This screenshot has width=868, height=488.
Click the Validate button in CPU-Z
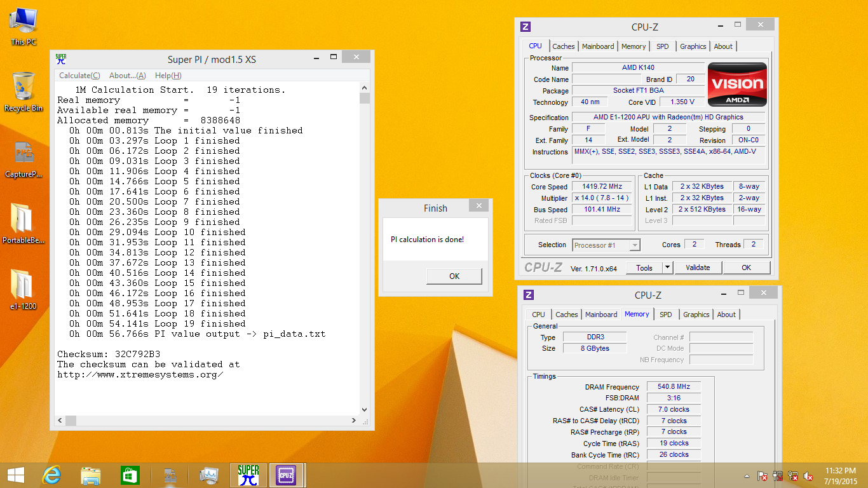(x=698, y=268)
